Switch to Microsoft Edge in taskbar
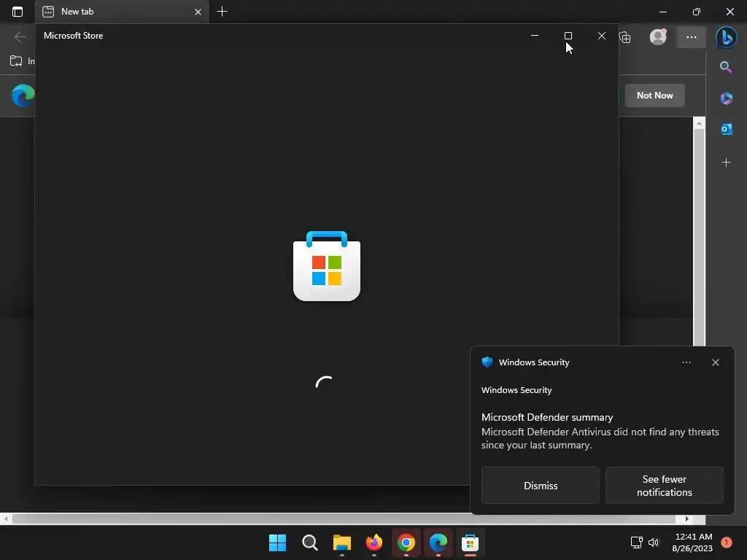The height and width of the screenshot is (560, 747). [438, 542]
